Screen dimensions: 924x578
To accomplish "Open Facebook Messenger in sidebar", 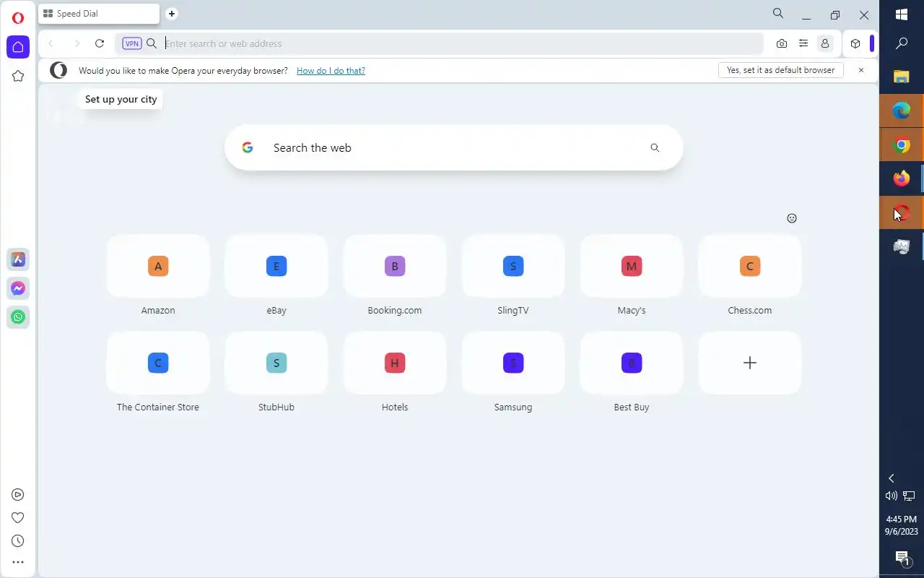I will [18, 288].
